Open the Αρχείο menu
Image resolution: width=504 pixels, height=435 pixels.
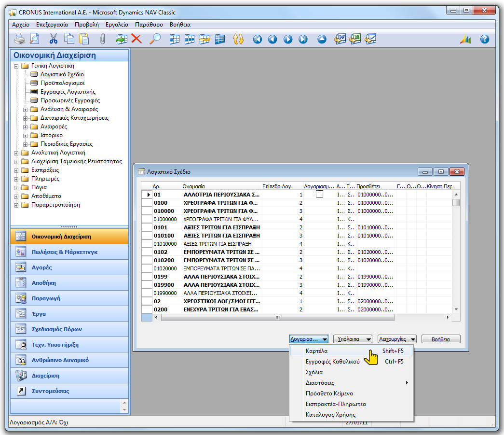[21, 25]
